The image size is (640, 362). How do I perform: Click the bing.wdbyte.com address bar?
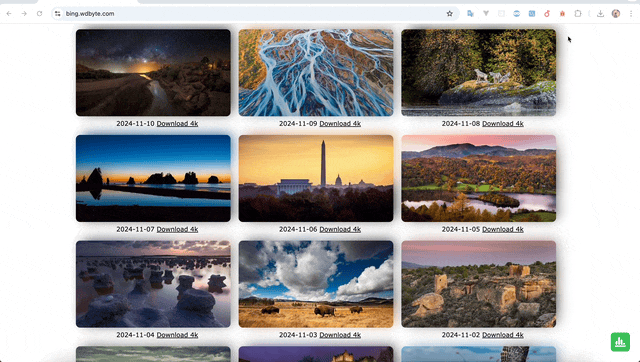tap(253, 13)
